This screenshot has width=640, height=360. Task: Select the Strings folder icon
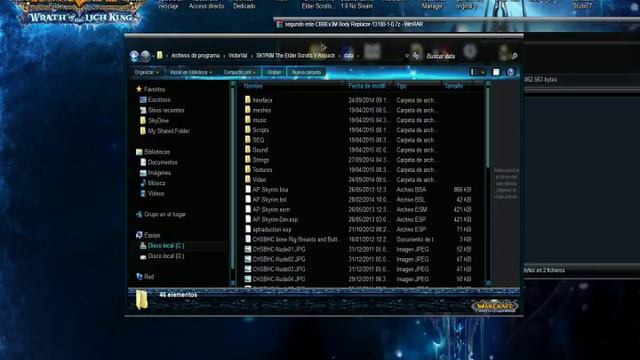click(248, 159)
